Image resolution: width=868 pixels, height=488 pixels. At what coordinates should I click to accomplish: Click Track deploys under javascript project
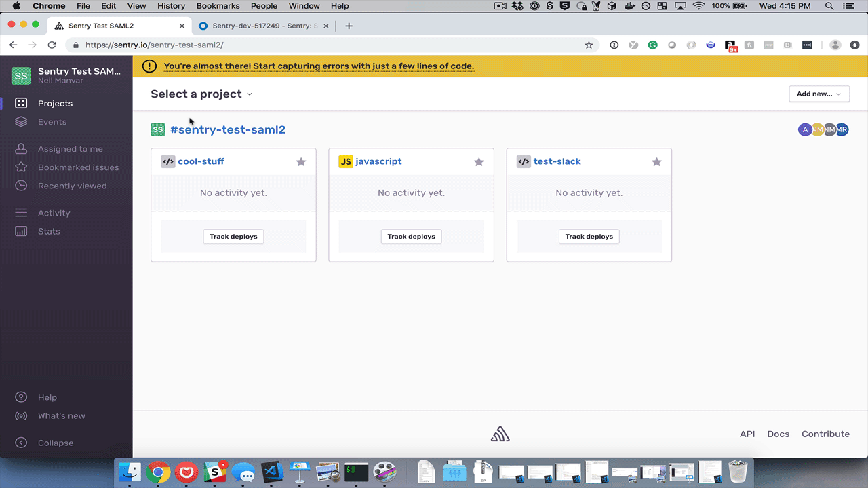coord(411,237)
